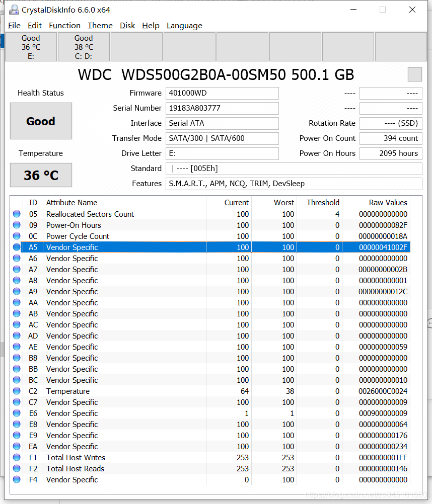The height and width of the screenshot is (504, 432).
Task: Click status icon for E8 row
Action: 17,425
